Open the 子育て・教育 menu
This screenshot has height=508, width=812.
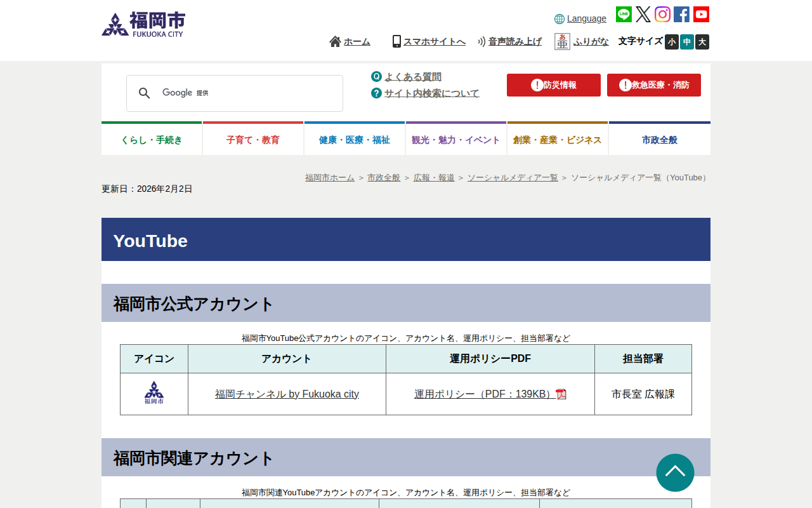253,140
